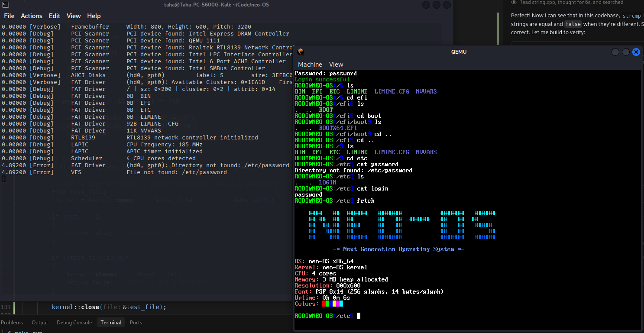The image size is (644, 333).
Task: Switch to the Problems panel tab
Action: (12, 323)
